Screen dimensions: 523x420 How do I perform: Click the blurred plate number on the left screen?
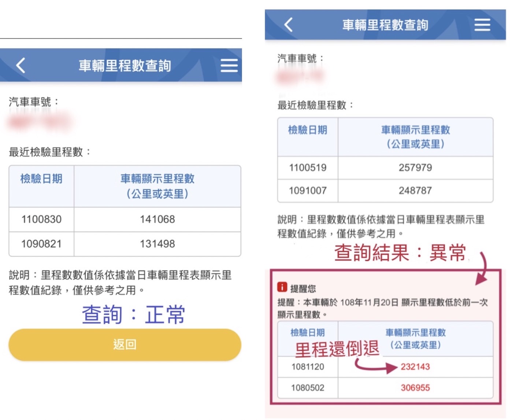(40, 122)
